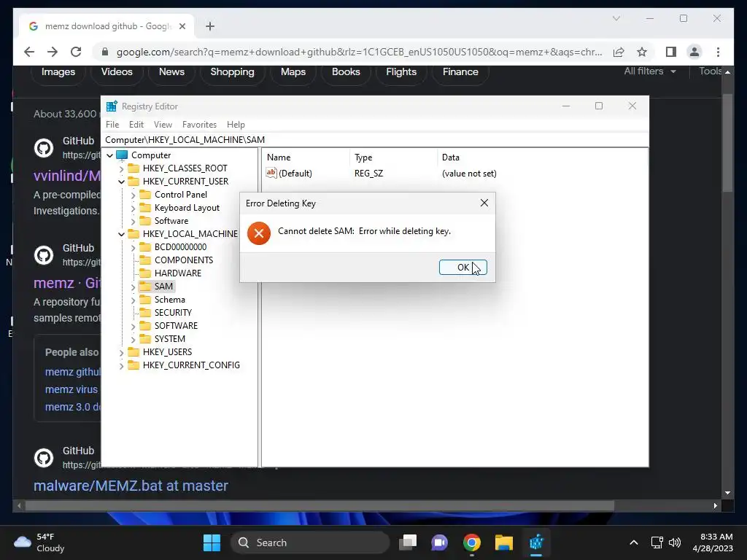The image size is (747, 560).
Task: Select the HKEY_USERS hive
Action: tap(167, 352)
